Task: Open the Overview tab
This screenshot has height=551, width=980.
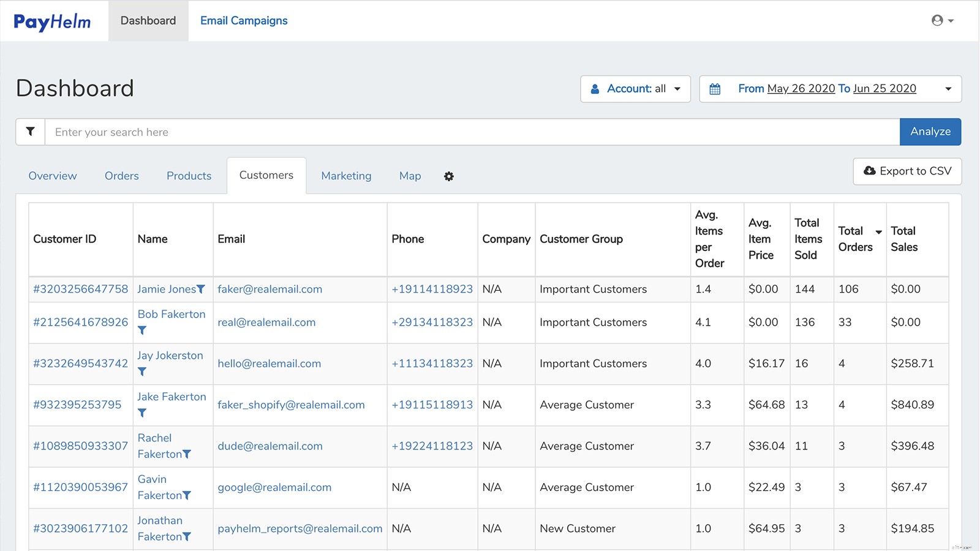Action: [x=52, y=176]
